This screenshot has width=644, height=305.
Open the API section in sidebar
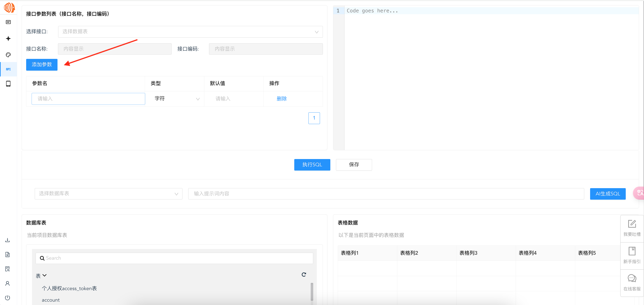pyautogui.click(x=8, y=69)
